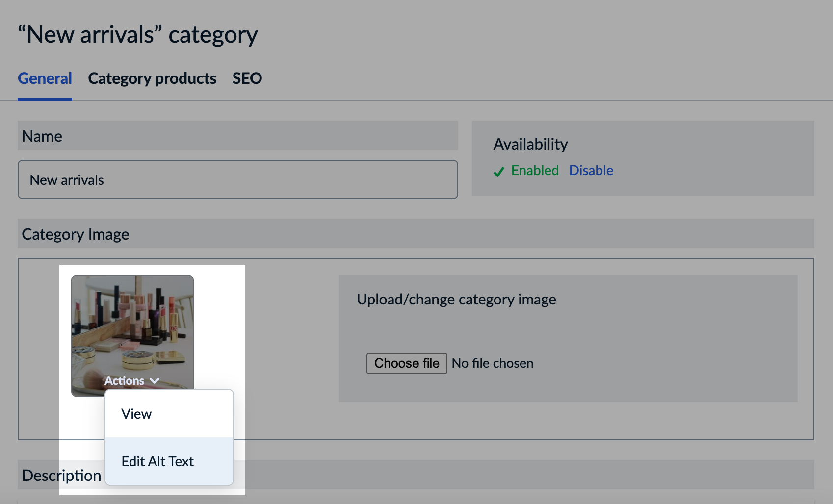Open the Actions dropdown on category image

pyautogui.click(x=130, y=380)
